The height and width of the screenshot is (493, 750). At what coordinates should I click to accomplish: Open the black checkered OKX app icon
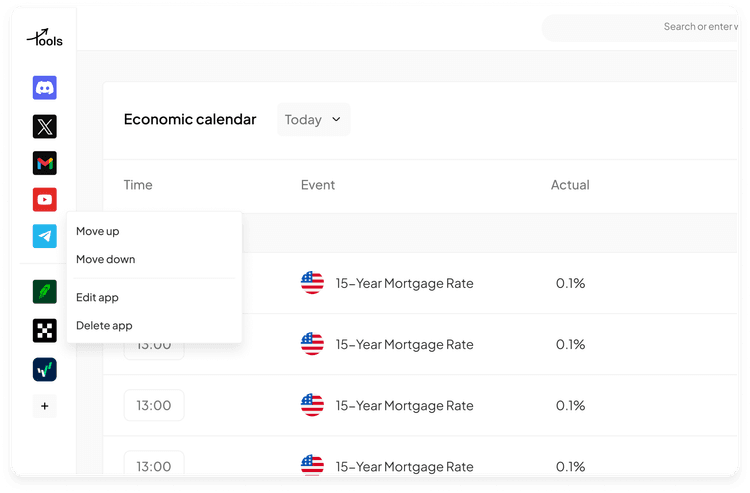pyautogui.click(x=44, y=330)
